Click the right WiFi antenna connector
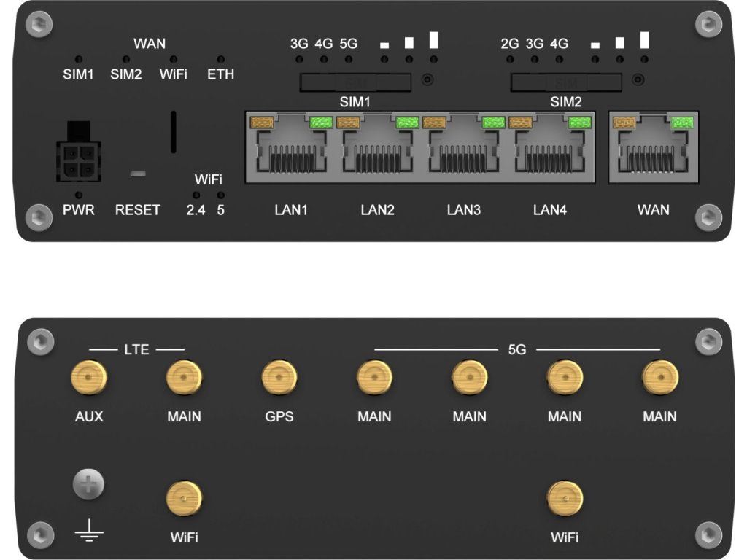Image resolution: width=747 pixels, height=560 pixels. 565,499
